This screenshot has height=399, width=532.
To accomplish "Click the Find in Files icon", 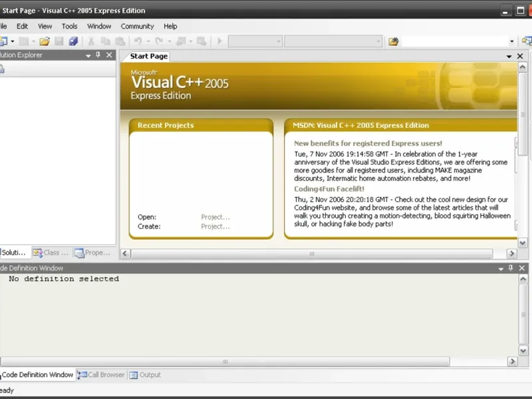I will [393, 41].
